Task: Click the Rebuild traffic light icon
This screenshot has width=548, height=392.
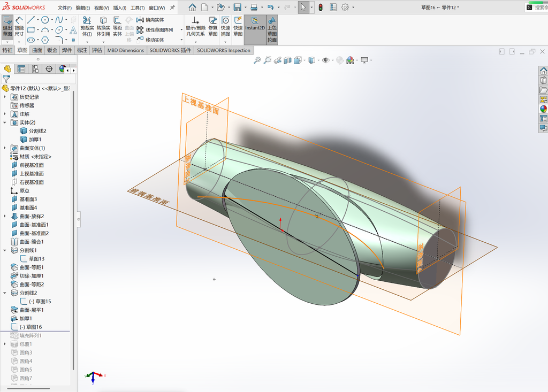Action: point(321,7)
